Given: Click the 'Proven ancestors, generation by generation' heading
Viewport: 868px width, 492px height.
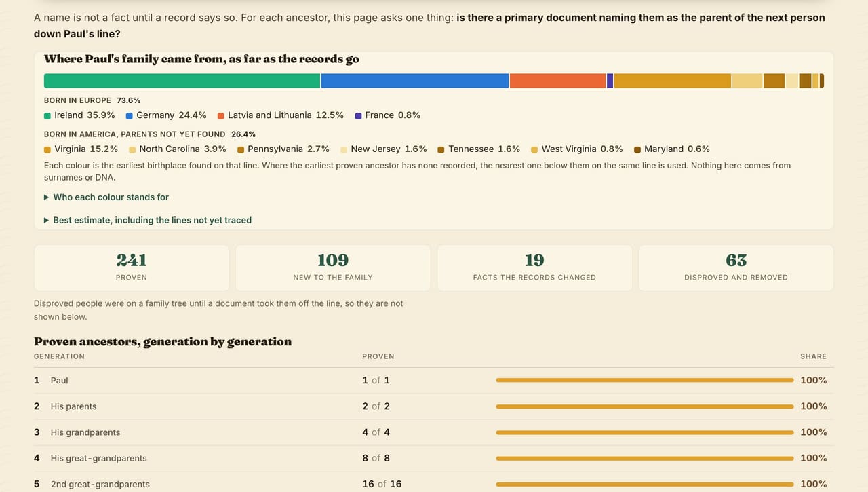Looking at the screenshot, I should coord(163,341).
